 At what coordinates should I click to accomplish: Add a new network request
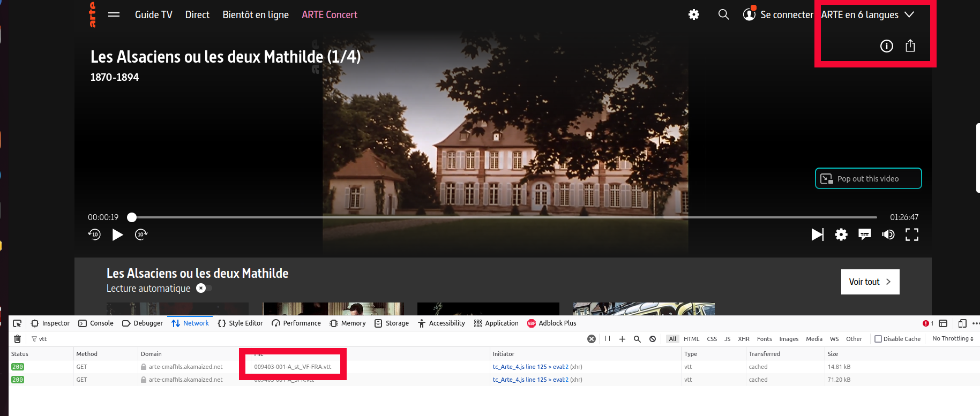(x=622, y=339)
